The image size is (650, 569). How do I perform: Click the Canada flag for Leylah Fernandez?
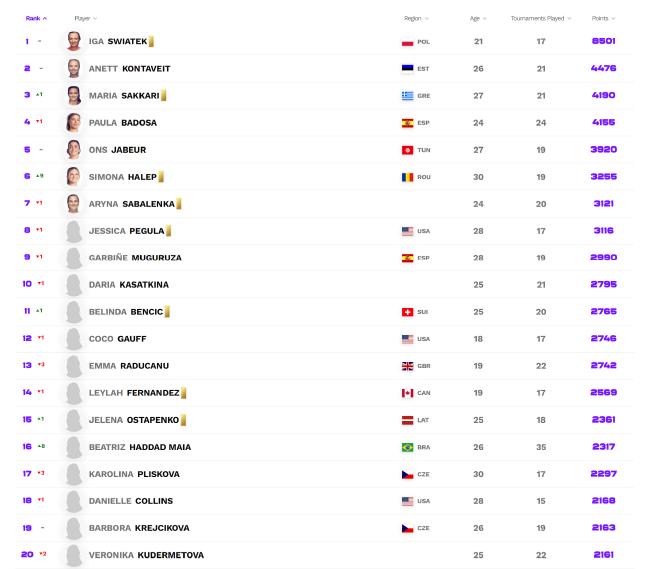click(x=407, y=393)
